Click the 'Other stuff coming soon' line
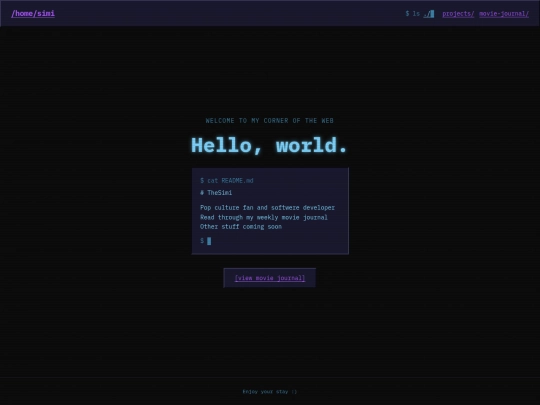 click(x=241, y=227)
